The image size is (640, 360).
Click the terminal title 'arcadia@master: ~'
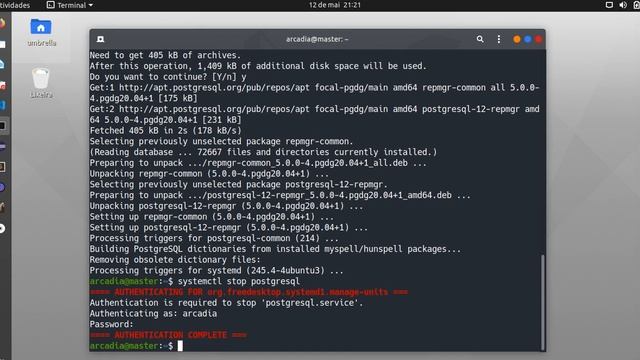pyautogui.click(x=317, y=39)
